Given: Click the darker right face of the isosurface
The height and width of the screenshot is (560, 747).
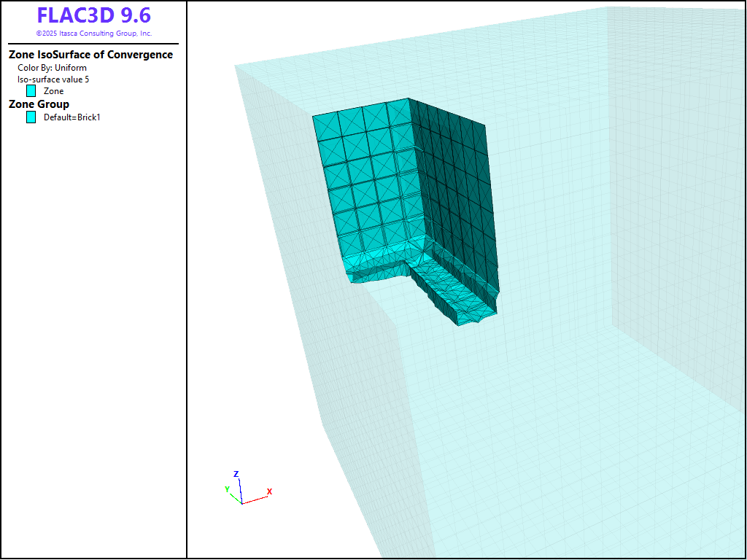Looking at the screenshot, I should [x=456, y=197].
